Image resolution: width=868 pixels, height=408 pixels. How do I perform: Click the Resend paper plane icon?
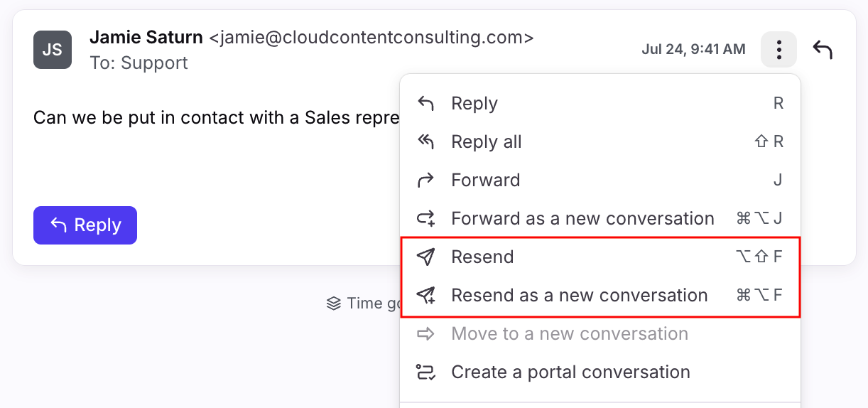[426, 257]
